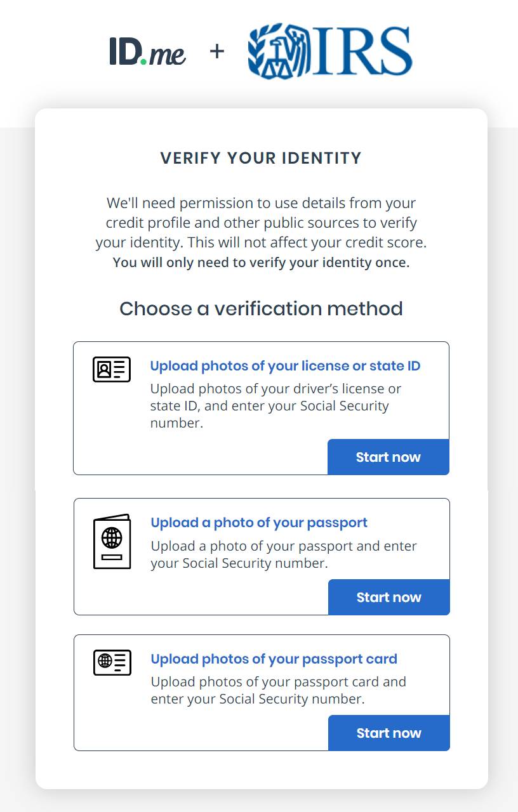This screenshot has width=518, height=812.
Task: Click the driver's license option description text
Action: click(276, 405)
